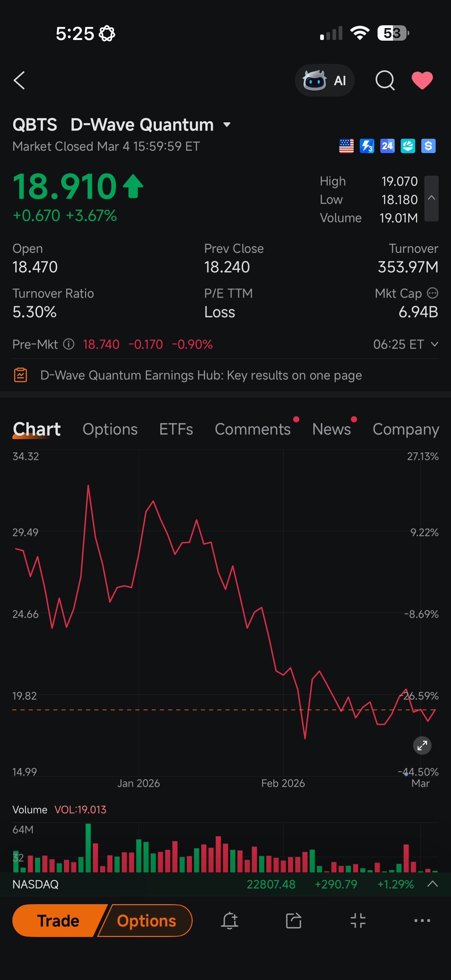Open the Pre-Mkt info circle icon

(x=68, y=344)
